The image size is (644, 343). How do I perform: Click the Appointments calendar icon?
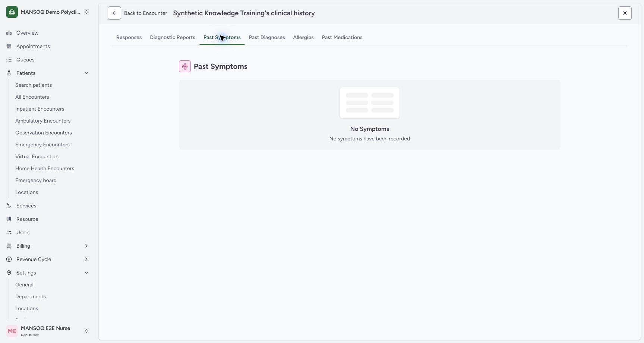coord(9,46)
